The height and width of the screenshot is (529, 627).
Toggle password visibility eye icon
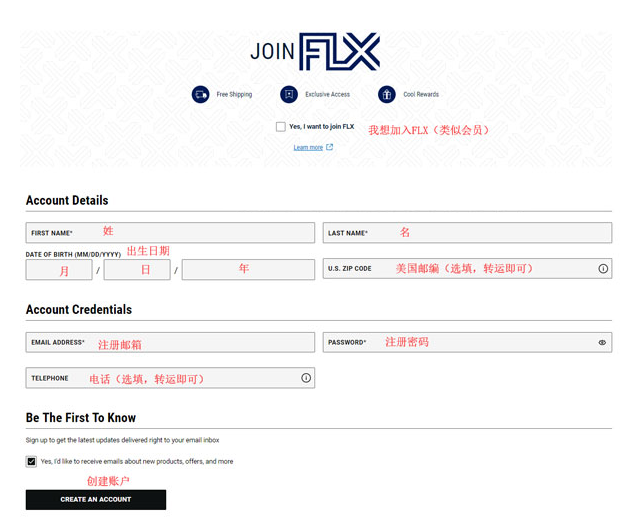click(602, 343)
